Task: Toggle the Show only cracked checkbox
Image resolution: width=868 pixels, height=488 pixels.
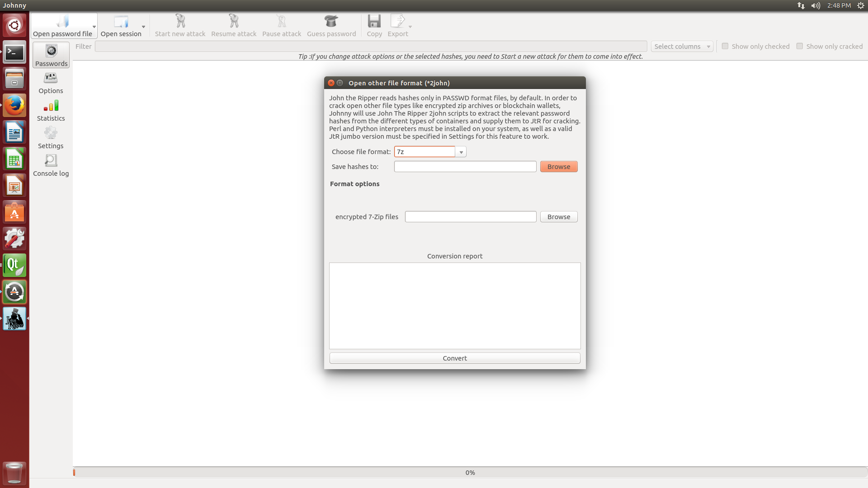Action: click(799, 46)
